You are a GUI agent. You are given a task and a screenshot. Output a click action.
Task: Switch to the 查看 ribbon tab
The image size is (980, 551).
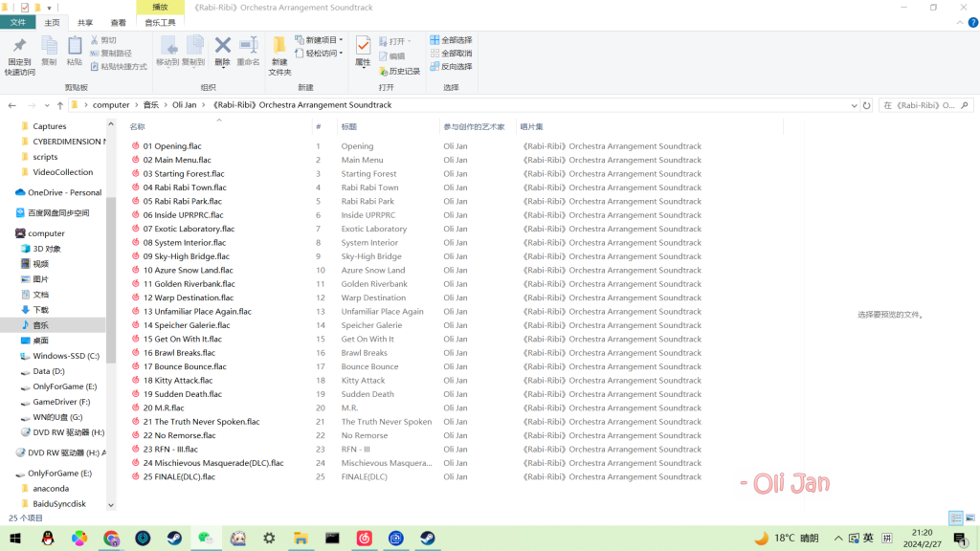[118, 22]
